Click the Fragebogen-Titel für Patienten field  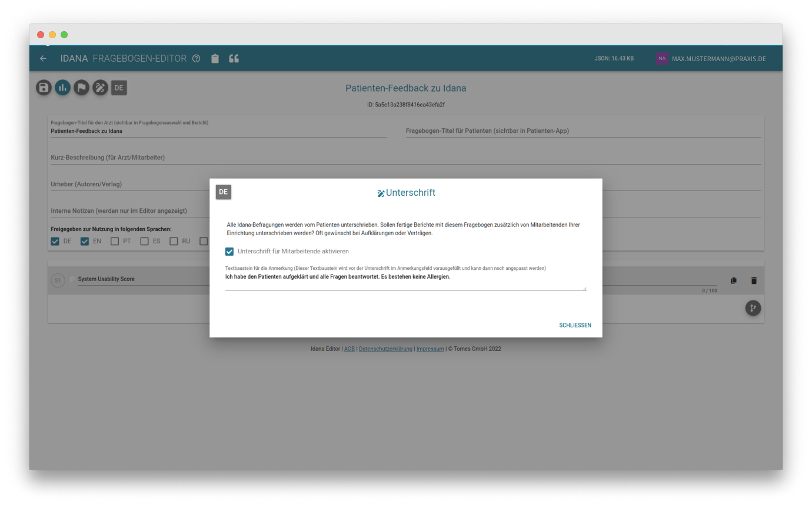pyautogui.click(x=583, y=131)
